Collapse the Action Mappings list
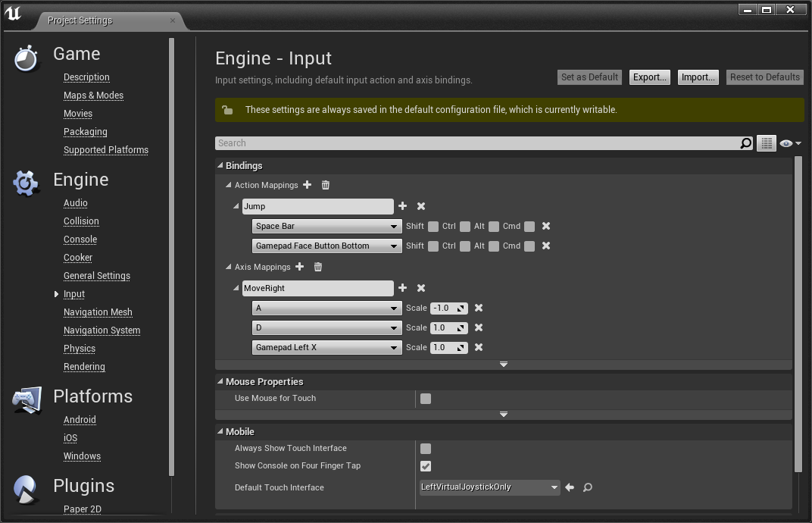The width and height of the screenshot is (812, 523). click(229, 185)
